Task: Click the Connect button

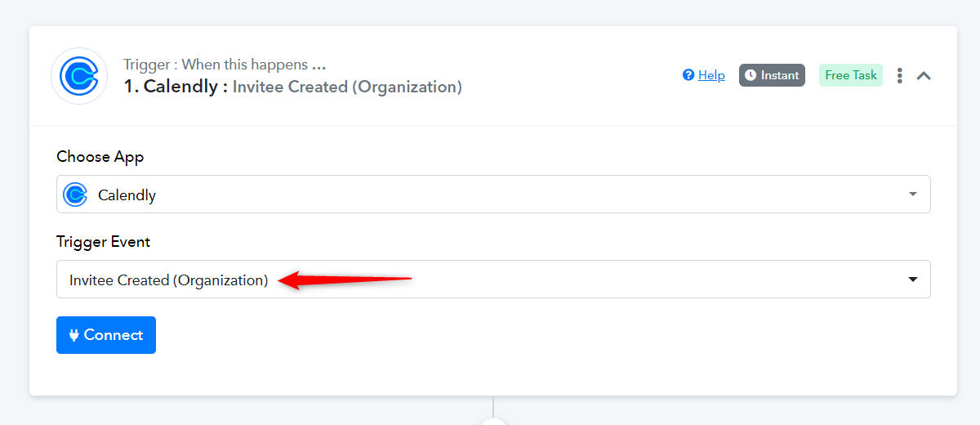Action: tap(106, 335)
